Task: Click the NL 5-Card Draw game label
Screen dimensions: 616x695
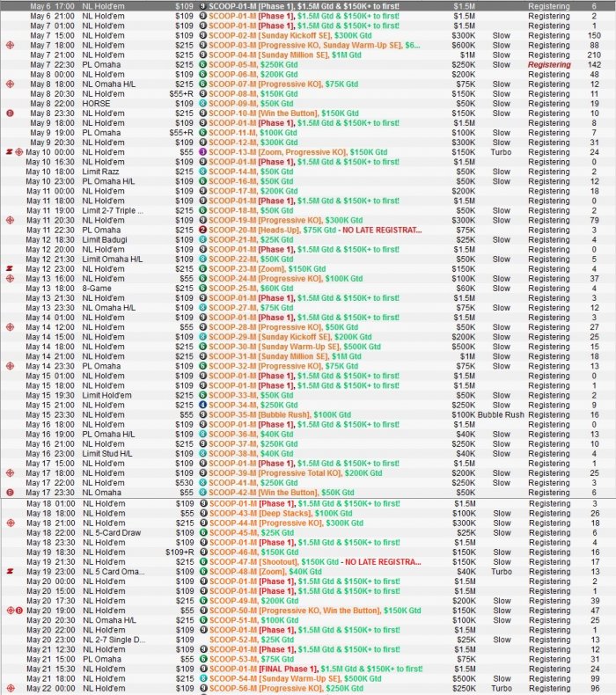Action: point(112,533)
